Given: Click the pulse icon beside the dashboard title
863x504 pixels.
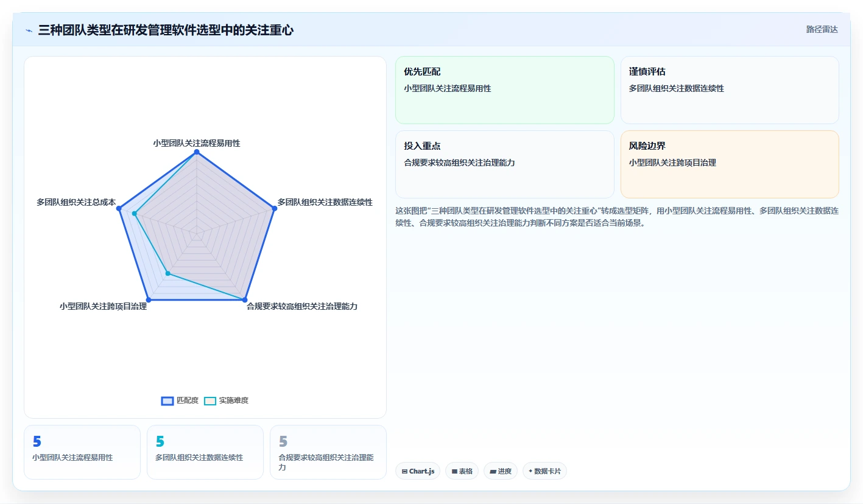Looking at the screenshot, I should pyautogui.click(x=29, y=30).
